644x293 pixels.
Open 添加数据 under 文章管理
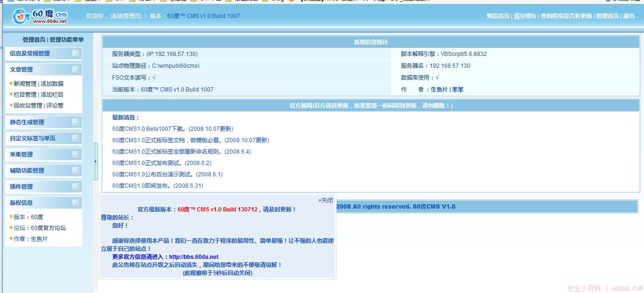coord(52,84)
